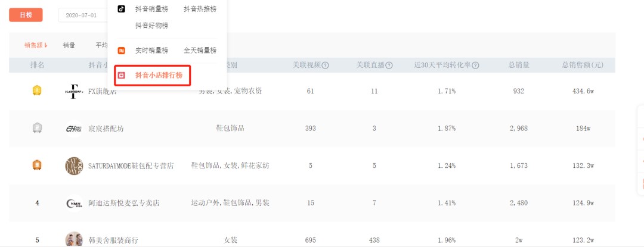Select 全天销量榜 in the menu
Viewport: 644px width, 247px height.
pyautogui.click(x=200, y=51)
